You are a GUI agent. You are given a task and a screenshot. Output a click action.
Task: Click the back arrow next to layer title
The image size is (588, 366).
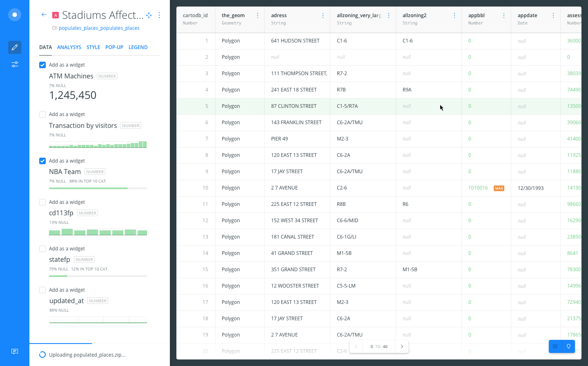point(44,15)
